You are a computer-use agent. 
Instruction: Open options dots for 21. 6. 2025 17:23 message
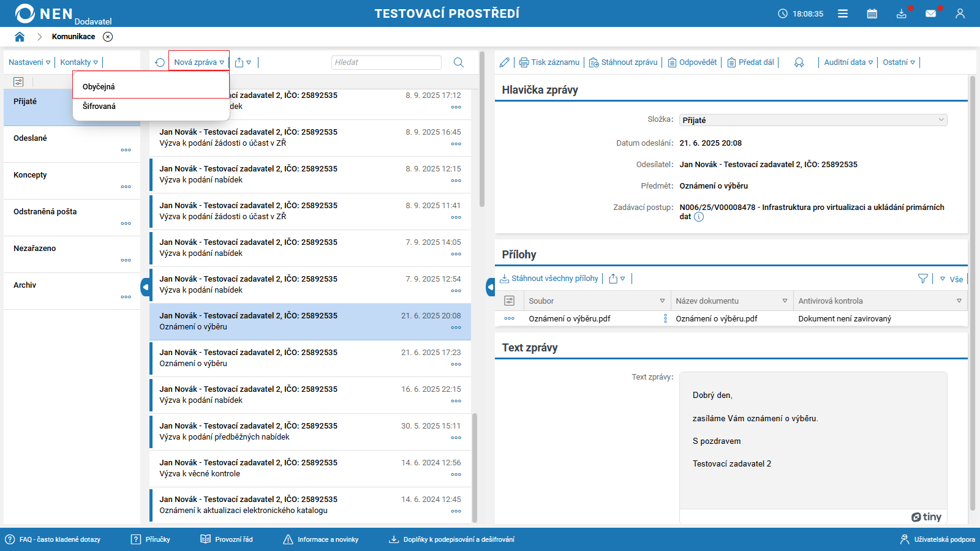456,364
